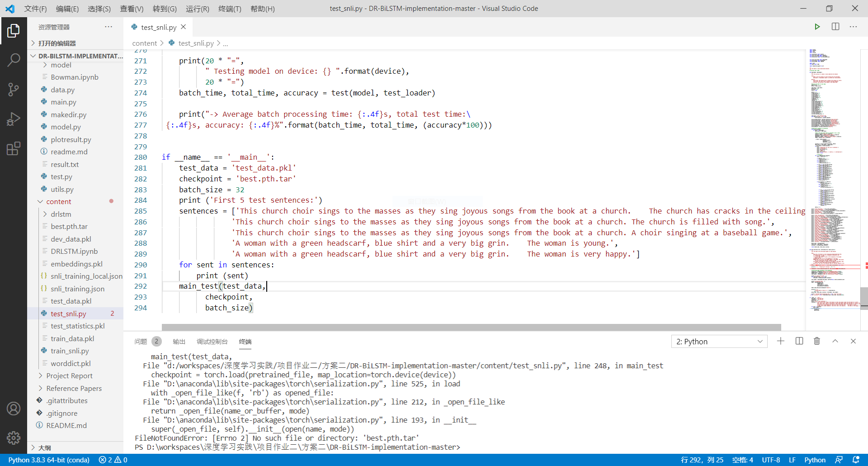Image resolution: width=868 pixels, height=466 pixels.
Task: Click content in the breadcrumb path
Action: pyautogui.click(x=145, y=43)
